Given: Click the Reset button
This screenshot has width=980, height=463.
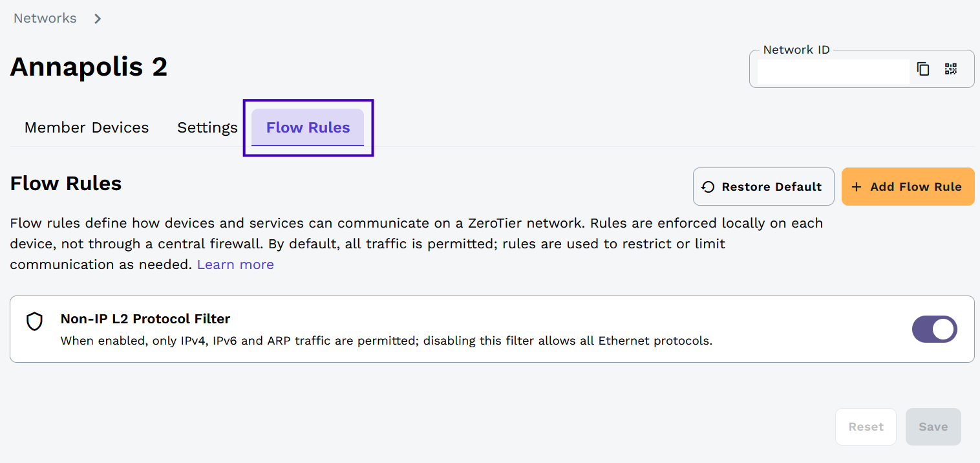Looking at the screenshot, I should [866, 426].
